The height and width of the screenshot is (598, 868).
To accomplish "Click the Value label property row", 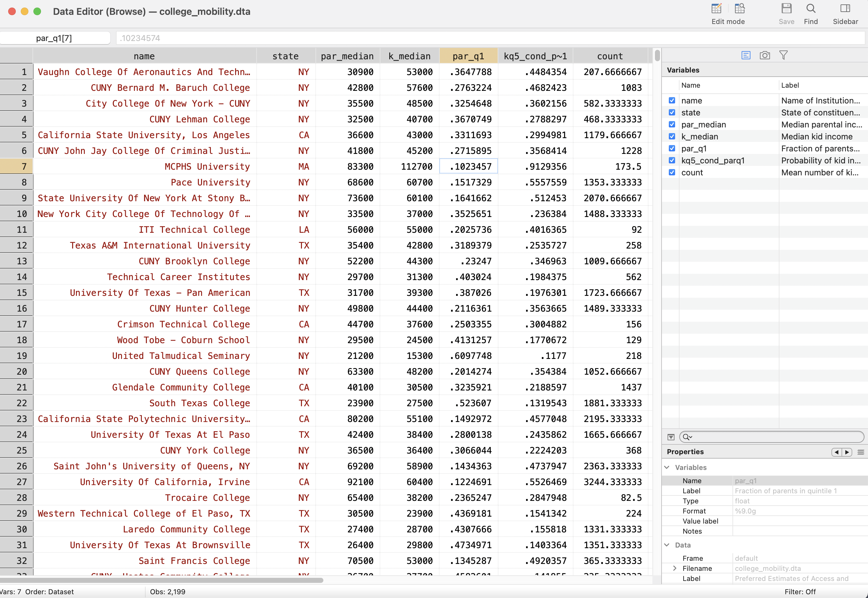I will click(765, 521).
